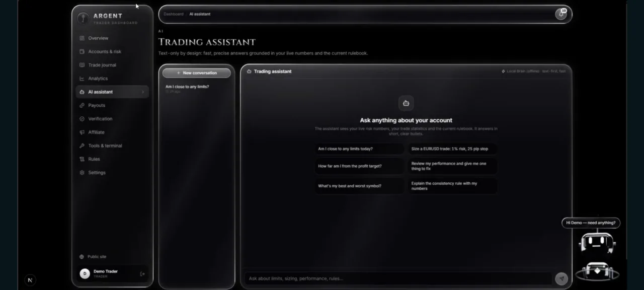Click the Accounts & risk wallet icon
The image size is (644, 290).
[x=82, y=51]
